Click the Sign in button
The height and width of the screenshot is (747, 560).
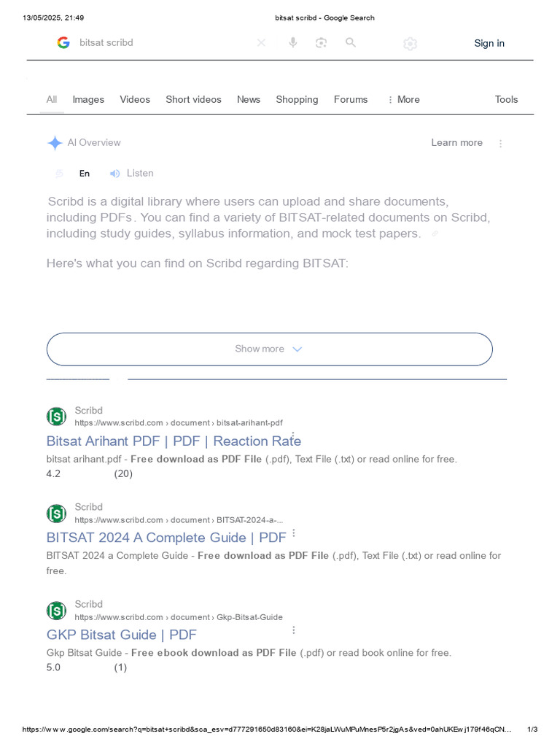click(489, 43)
